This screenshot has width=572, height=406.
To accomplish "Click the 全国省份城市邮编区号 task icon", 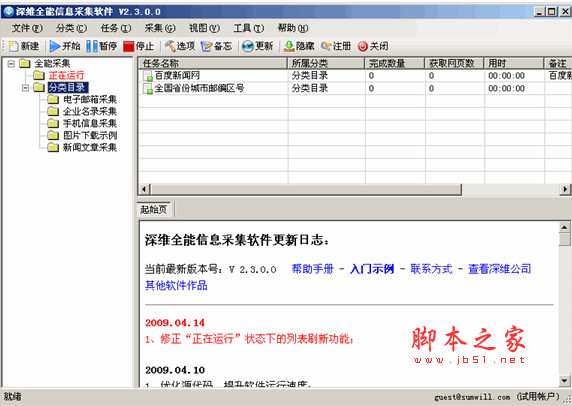I will point(148,89).
